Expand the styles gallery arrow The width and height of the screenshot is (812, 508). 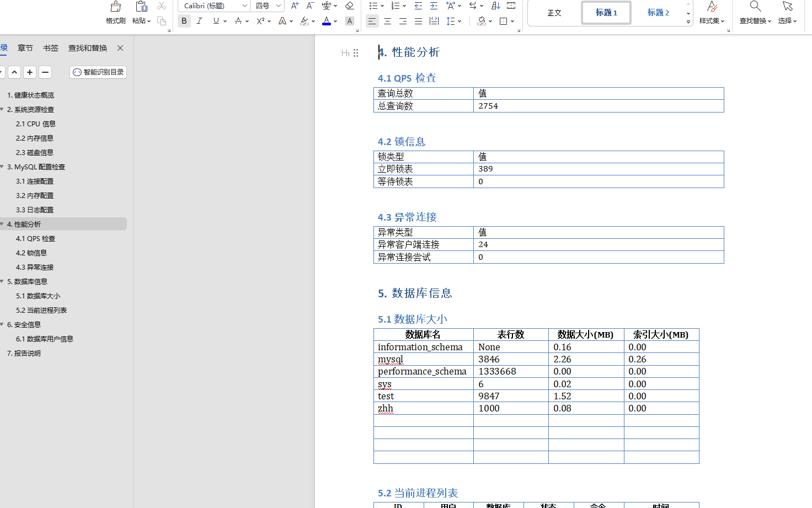(688, 22)
